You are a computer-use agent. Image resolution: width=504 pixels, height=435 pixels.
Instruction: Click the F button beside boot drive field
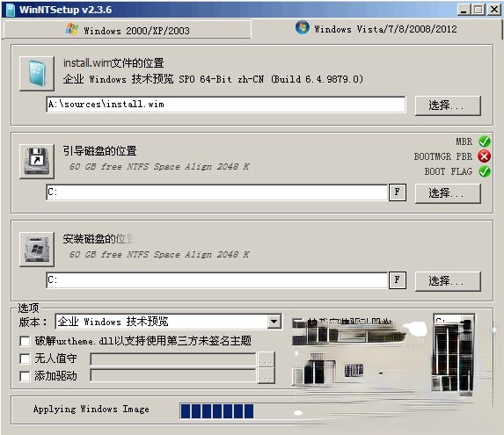tap(398, 192)
